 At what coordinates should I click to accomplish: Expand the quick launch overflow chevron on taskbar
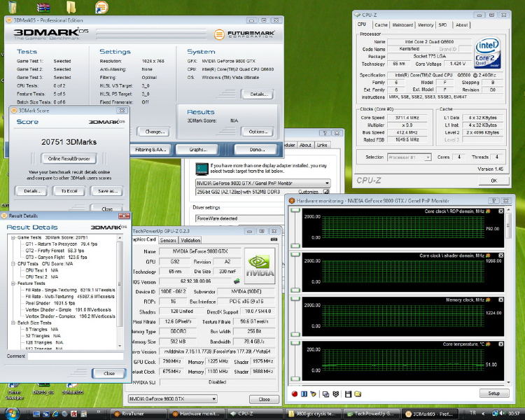click(99, 412)
